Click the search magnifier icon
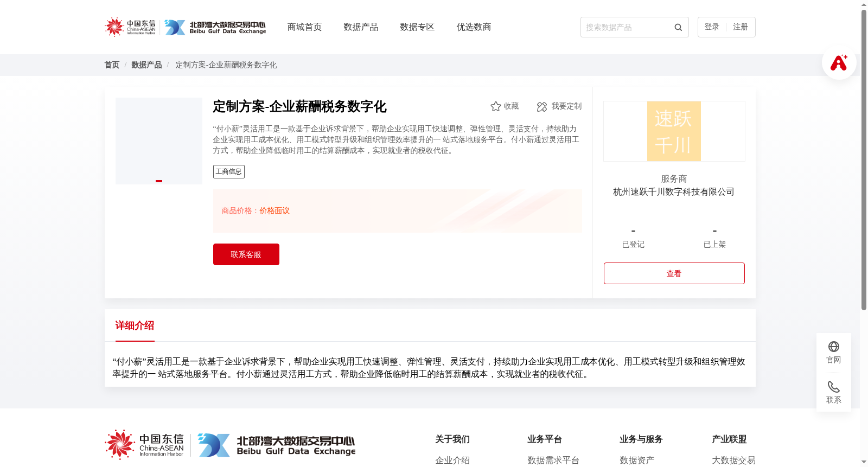Viewport: 868px width, 467px height. 678,27
